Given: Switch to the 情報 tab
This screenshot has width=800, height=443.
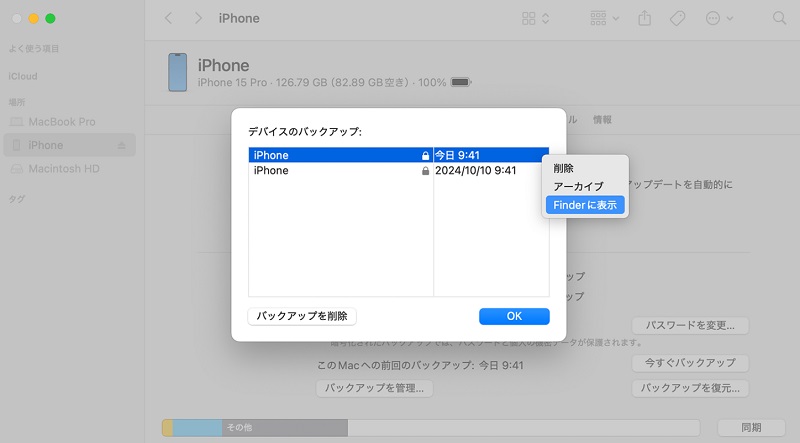Looking at the screenshot, I should (602, 120).
